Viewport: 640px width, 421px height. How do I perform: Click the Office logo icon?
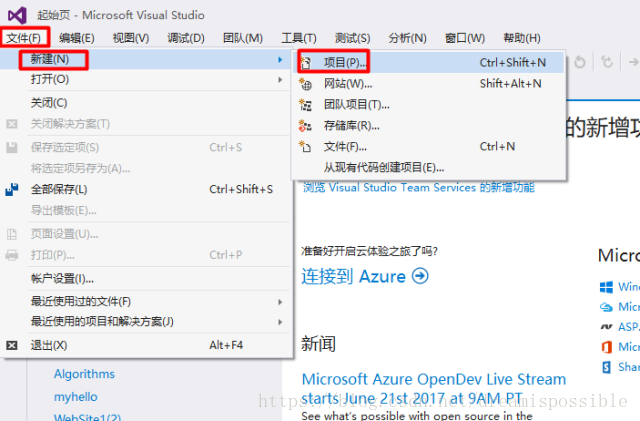tap(607, 347)
